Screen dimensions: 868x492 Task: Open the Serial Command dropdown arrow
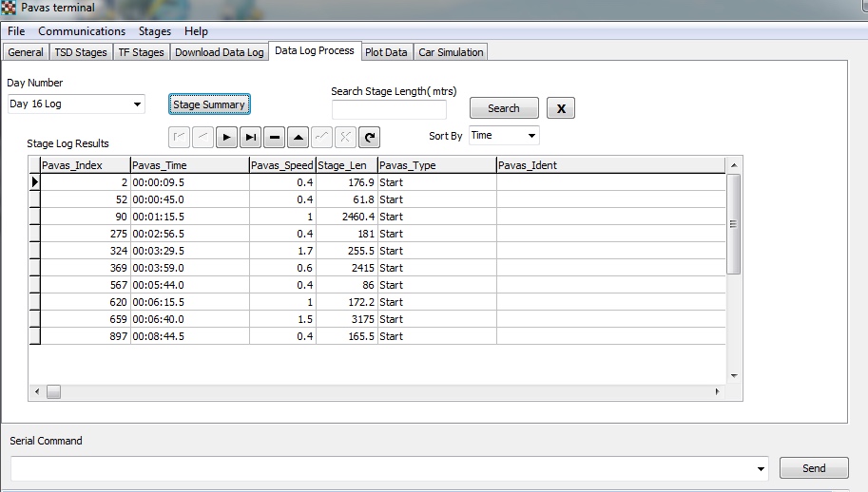point(761,468)
